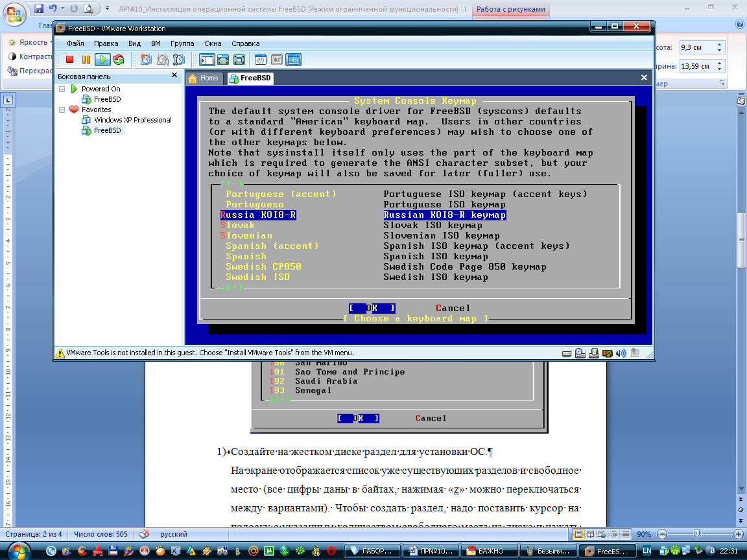This screenshot has height=560, width=747.
Task: Enter full screen mode in VMware
Action: (239, 60)
